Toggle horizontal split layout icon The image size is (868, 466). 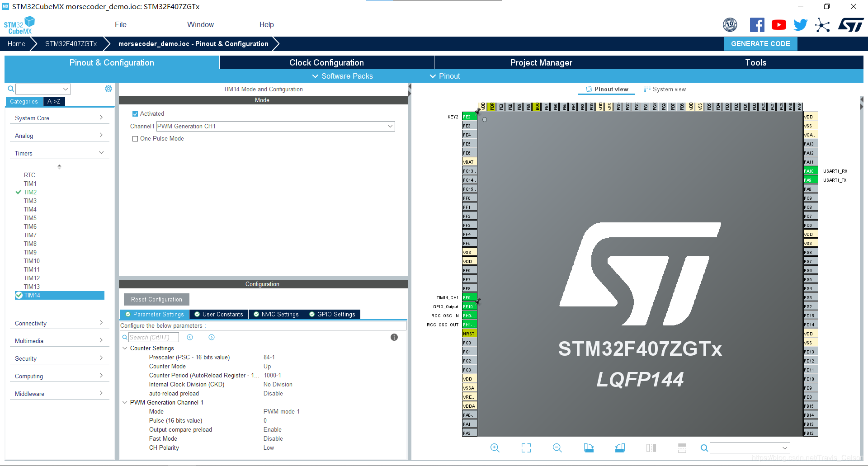[682, 447]
